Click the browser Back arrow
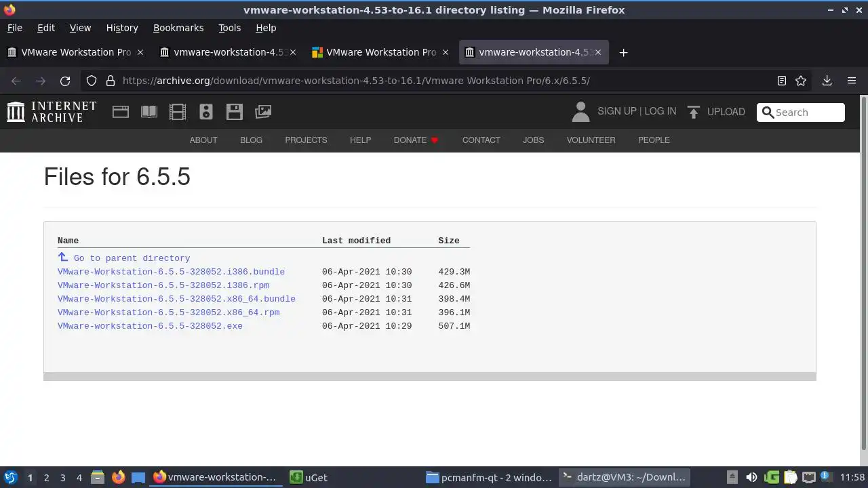The width and height of the screenshot is (868, 488). [16, 81]
